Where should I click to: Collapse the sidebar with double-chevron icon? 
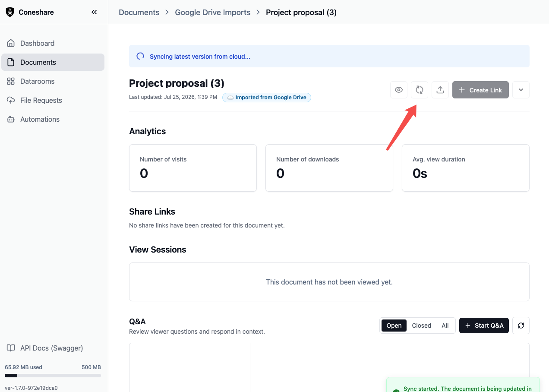point(94,12)
